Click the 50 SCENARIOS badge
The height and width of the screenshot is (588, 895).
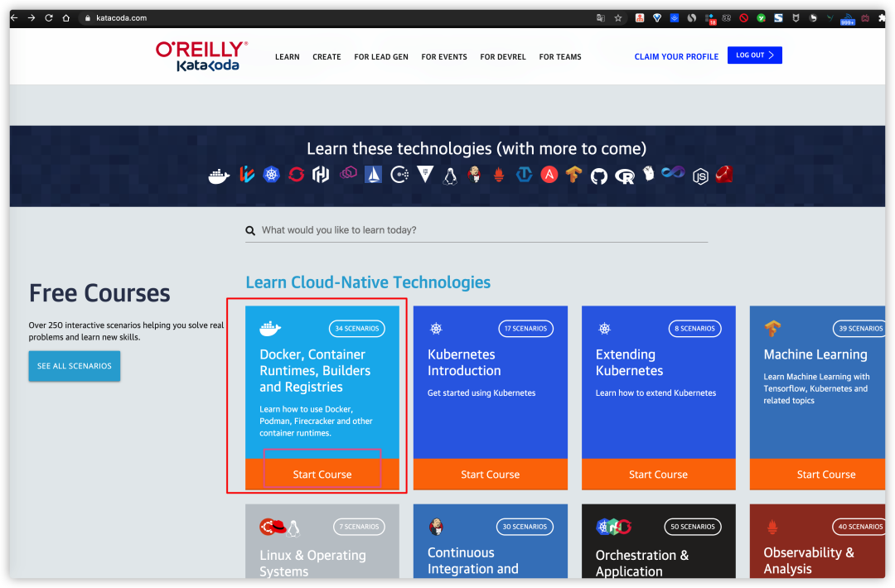tap(692, 527)
